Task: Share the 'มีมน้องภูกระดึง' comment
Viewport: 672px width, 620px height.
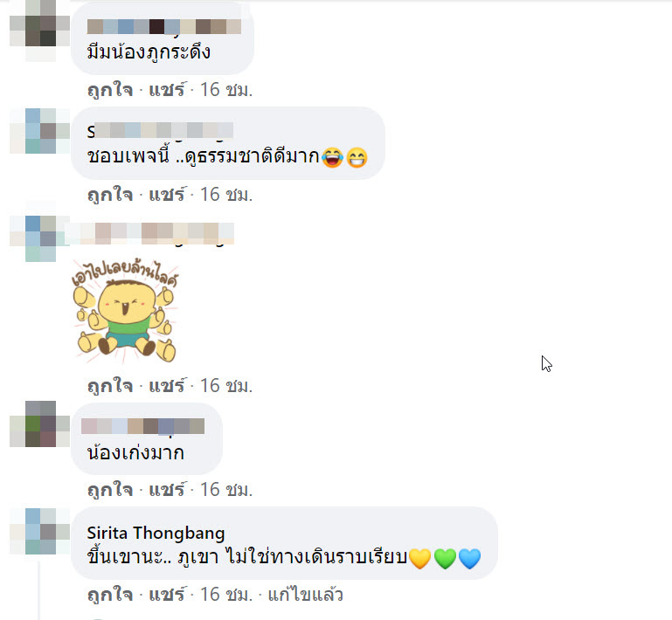Action: point(167,90)
